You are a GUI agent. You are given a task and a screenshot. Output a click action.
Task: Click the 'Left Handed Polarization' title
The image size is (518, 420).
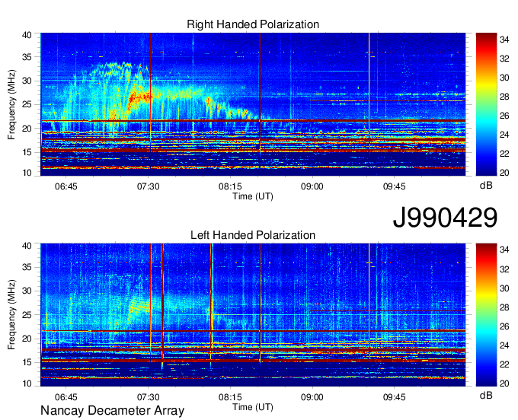click(x=253, y=235)
